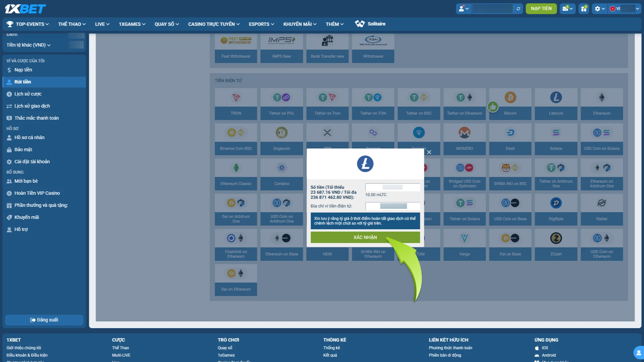Open Cài đặt tài khoản item
This screenshot has height=362, width=644.
tap(44, 162)
